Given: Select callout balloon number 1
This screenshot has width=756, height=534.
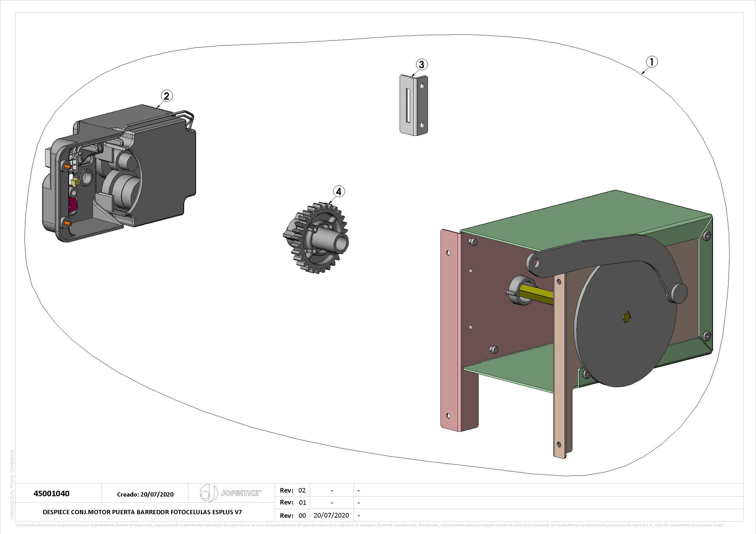Looking at the screenshot, I should pyautogui.click(x=652, y=62).
